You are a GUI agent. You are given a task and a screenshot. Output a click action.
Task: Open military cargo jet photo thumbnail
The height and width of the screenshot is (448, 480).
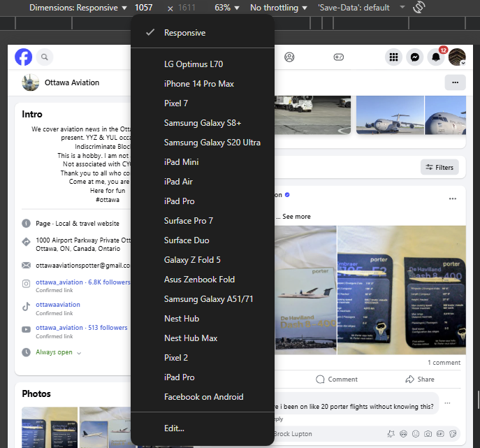tap(390, 115)
